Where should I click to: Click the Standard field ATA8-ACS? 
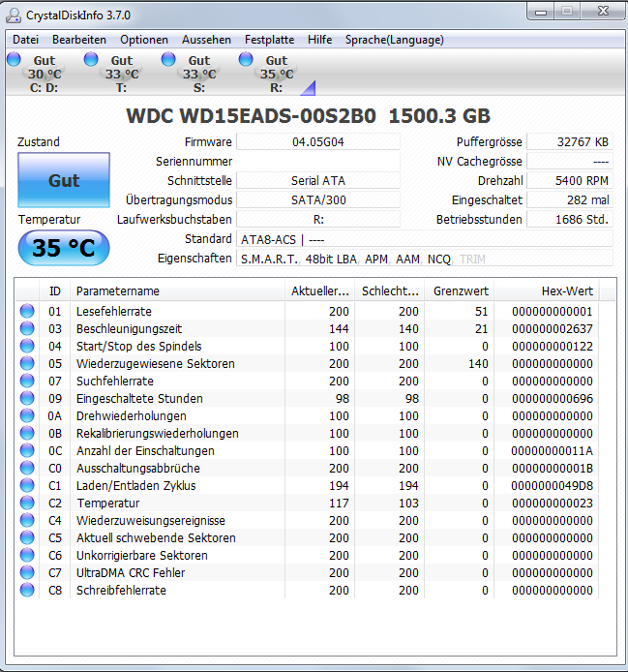coord(425,239)
